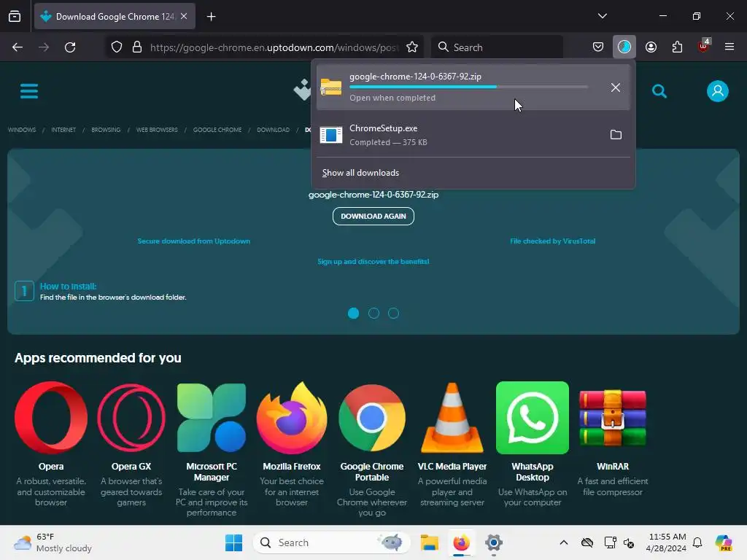Click Sign up and discover the benefits
The width and height of the screenshot is (747, 560).
[x=373, y=262]
